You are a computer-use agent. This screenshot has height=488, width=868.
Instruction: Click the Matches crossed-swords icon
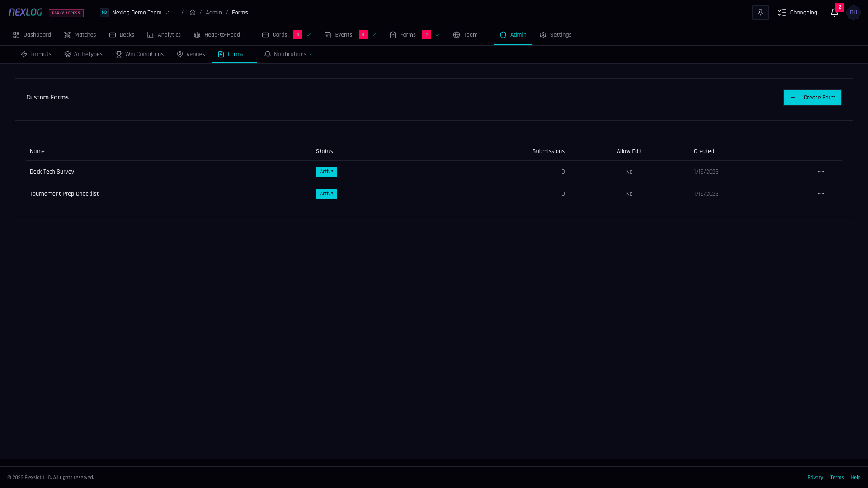coord(67,35)
